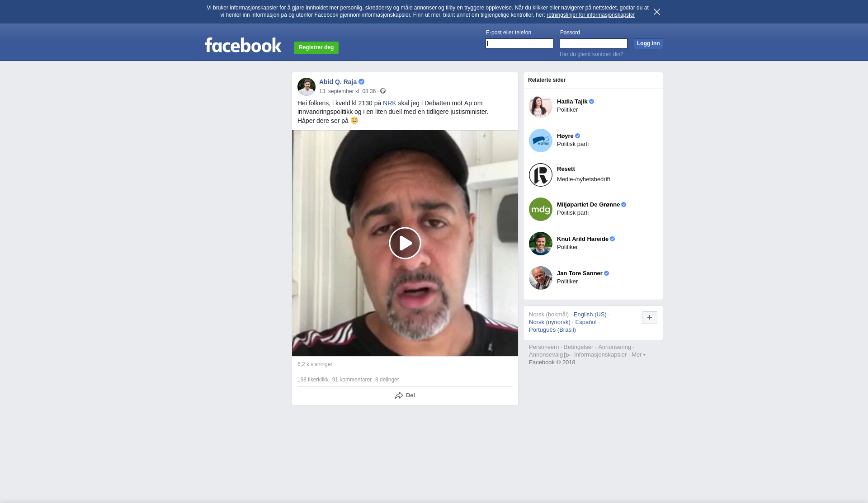
Task: Click the public globe icon on post
Action: pos(383,91)
